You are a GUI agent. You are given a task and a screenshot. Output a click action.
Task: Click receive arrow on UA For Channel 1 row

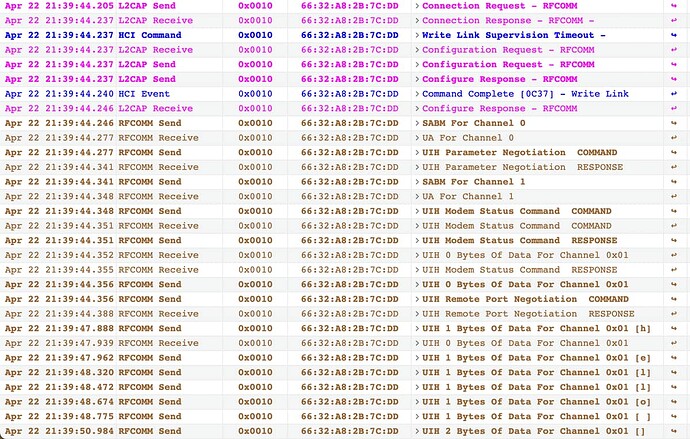[x=674, y=196]
